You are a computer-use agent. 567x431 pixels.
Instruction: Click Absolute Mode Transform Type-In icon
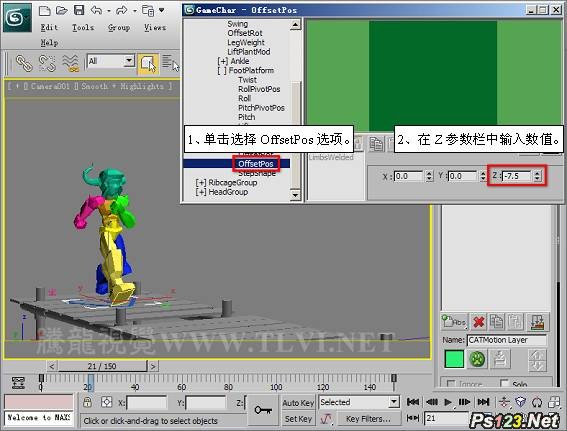106,402
